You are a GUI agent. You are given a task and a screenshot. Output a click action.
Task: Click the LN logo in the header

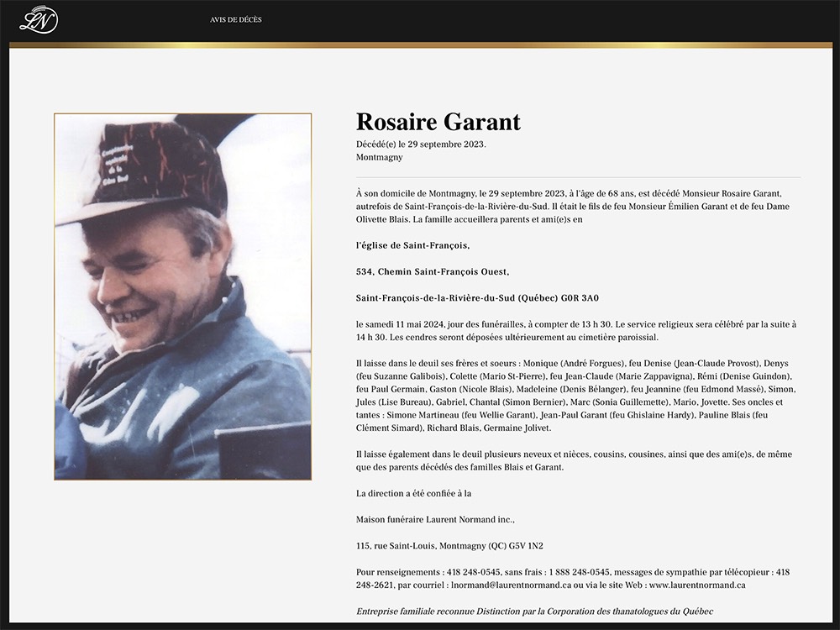tap(39, 20)
